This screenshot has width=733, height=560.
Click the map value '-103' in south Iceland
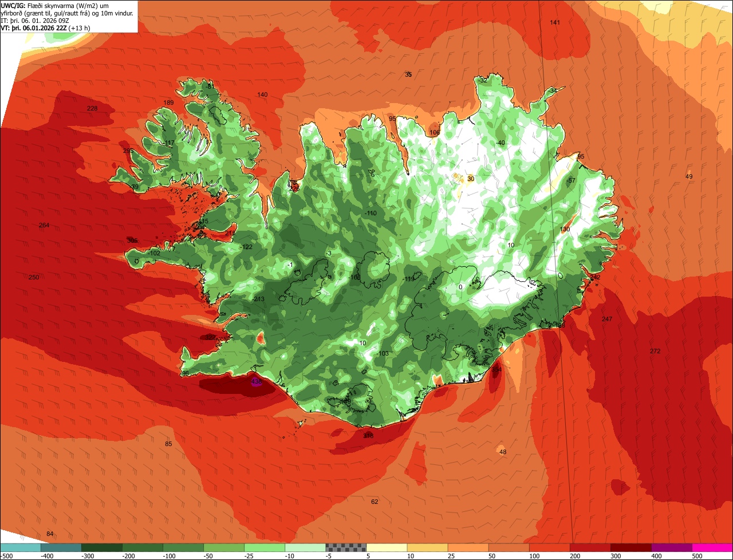383,353
